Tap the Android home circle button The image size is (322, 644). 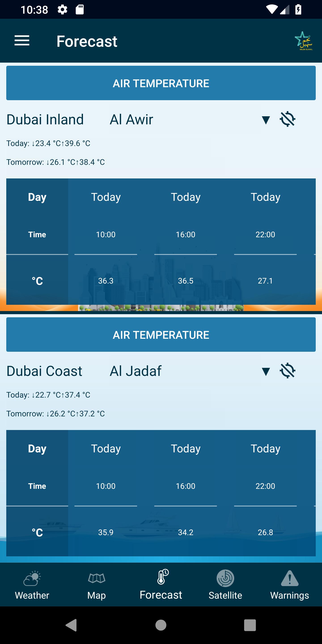161,625
